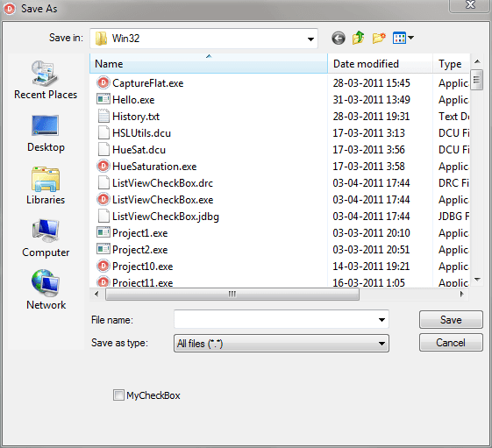Select the file named HueSat.dcu
492x448 pixels.
(x=139, y=150)
